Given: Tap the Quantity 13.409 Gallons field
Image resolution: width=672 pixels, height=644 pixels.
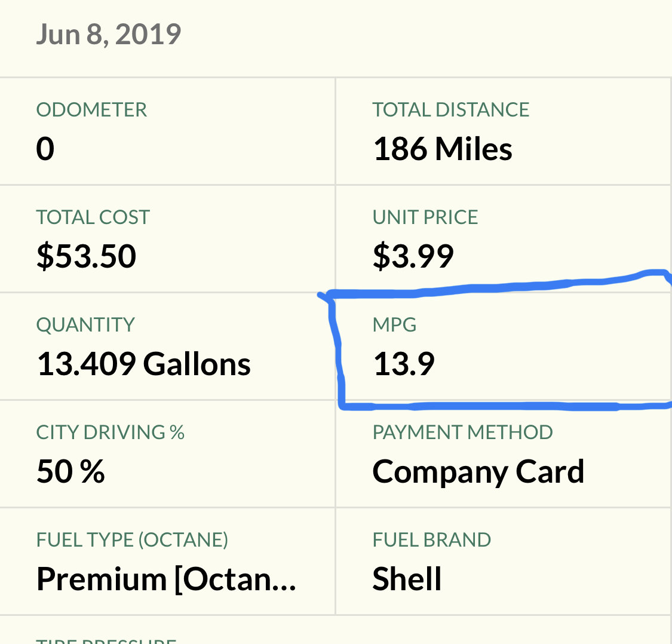Looking at the screenshot, I should coord(167,347).
